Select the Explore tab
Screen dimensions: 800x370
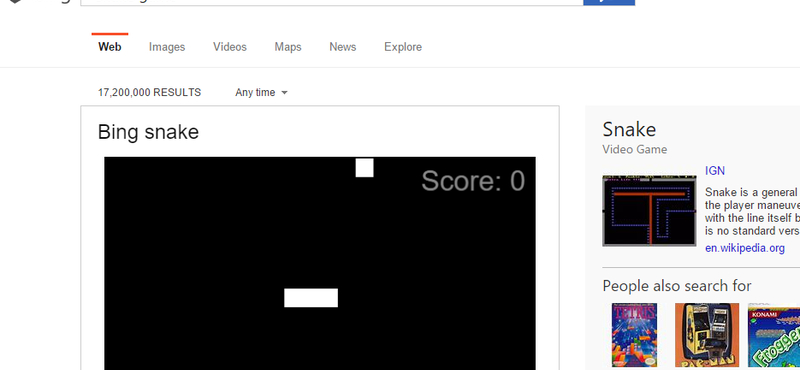tap(403, 47)
